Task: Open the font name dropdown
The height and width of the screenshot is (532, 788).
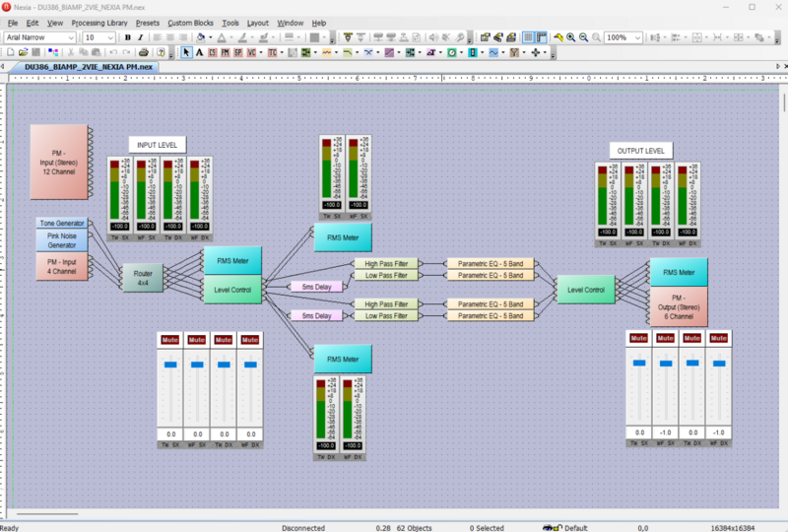Action: click(71, 37)
